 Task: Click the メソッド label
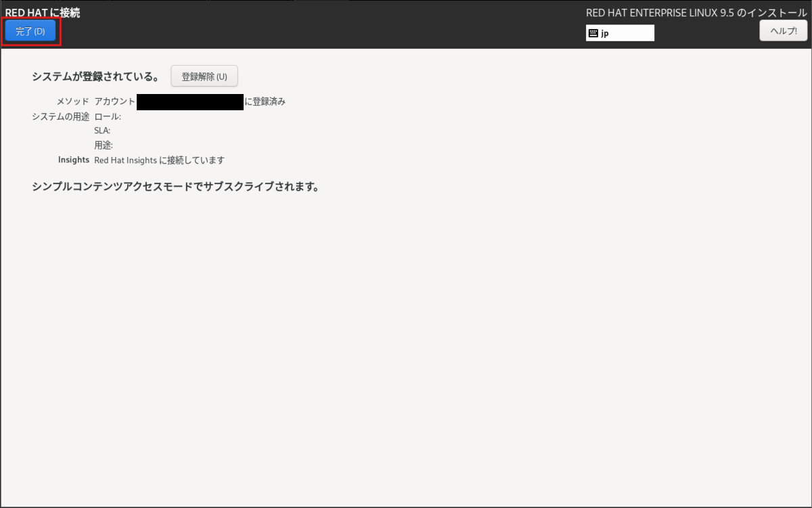pos(72,101)
